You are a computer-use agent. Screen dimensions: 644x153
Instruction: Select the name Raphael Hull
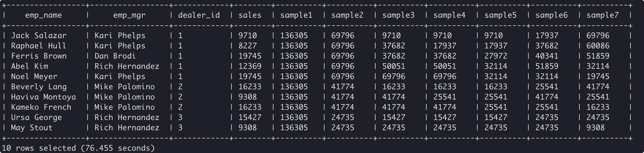pyautogui.click(x=39, y=46)
